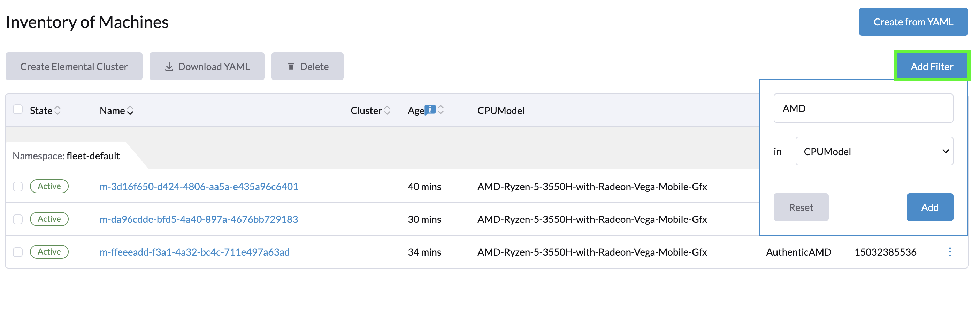Click the trash icon on the Delete button
980x332 pixels.
(291, 66)
